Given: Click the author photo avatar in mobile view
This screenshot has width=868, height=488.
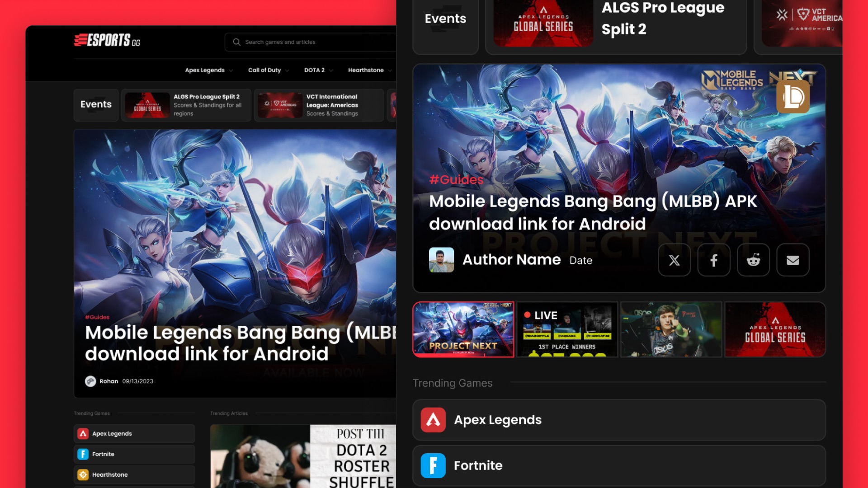Looking at the screenshot, I should [441, 260].
